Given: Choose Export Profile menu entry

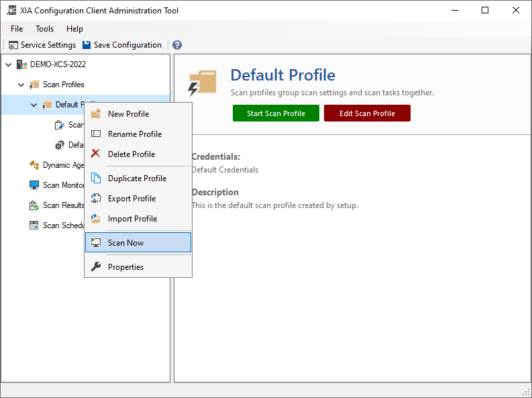Looking at the screenshot, I should coord(138,199).
